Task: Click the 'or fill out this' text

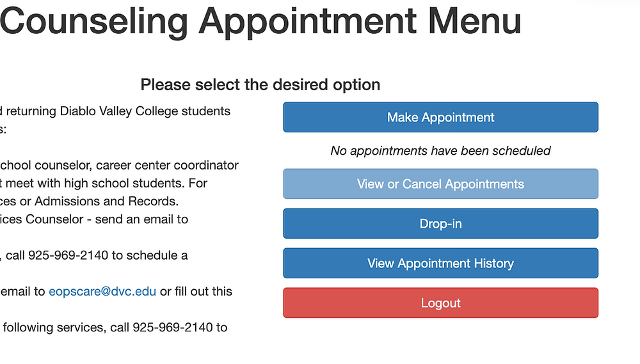Action: pyautogui.click(x=196, y=291)
